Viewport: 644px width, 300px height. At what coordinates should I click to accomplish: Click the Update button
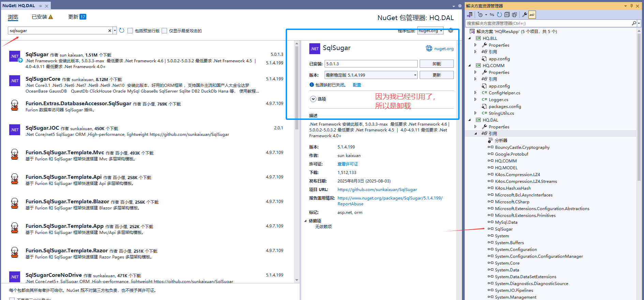[x=436, y=75]
